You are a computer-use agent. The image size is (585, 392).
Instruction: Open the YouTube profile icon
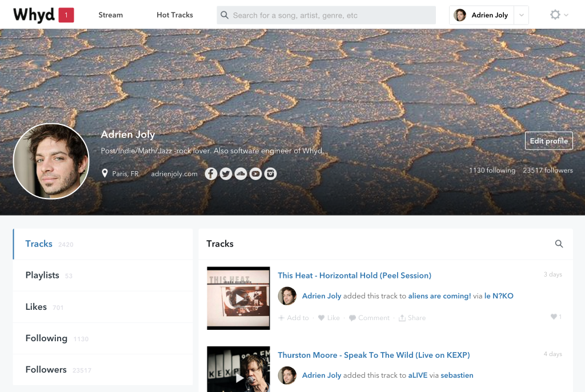click(255, 173)
